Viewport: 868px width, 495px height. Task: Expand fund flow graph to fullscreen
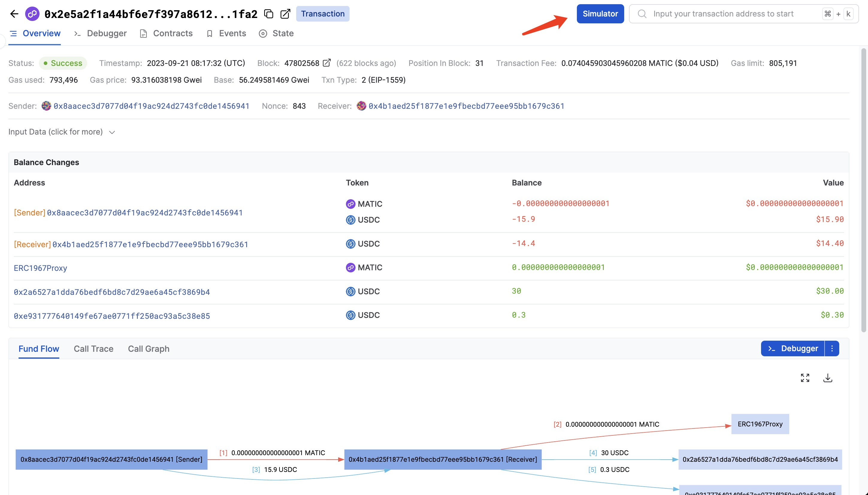(805, 378)
